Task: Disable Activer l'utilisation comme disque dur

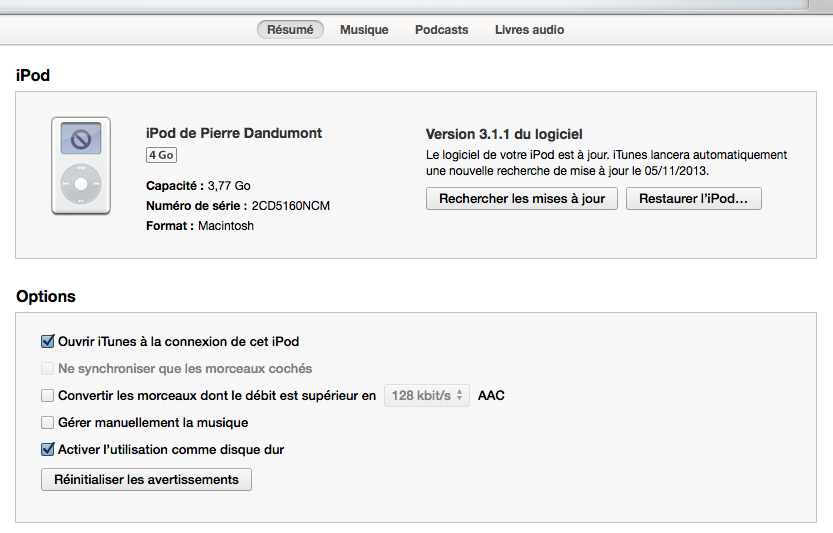Action: click(48, 450)
